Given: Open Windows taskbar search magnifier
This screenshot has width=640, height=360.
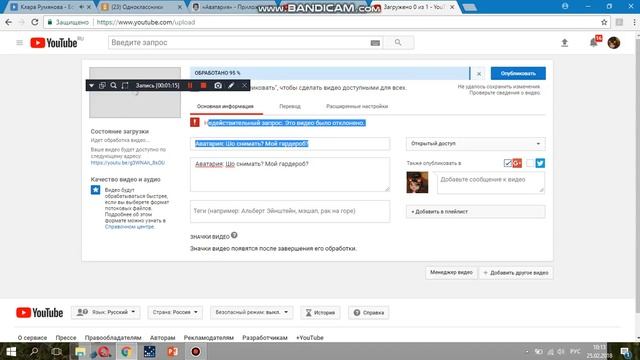Looking at the screenshot, I should point(34,351).
